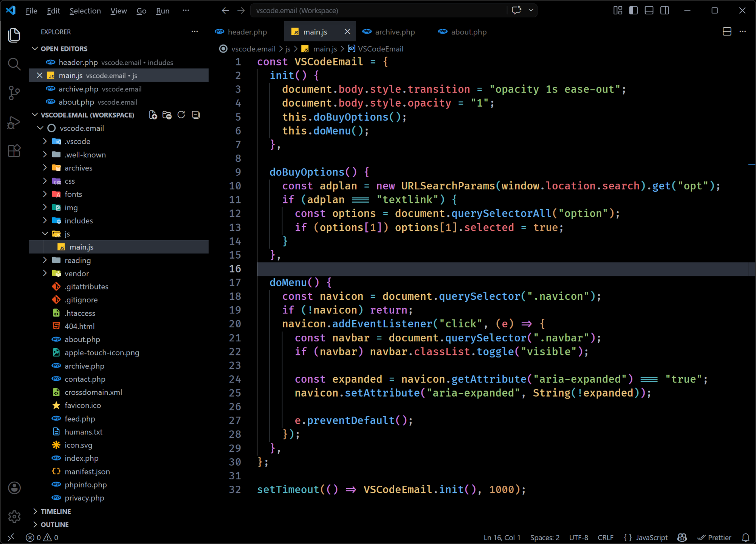Open the Run menu

click(x=162, y=11)
